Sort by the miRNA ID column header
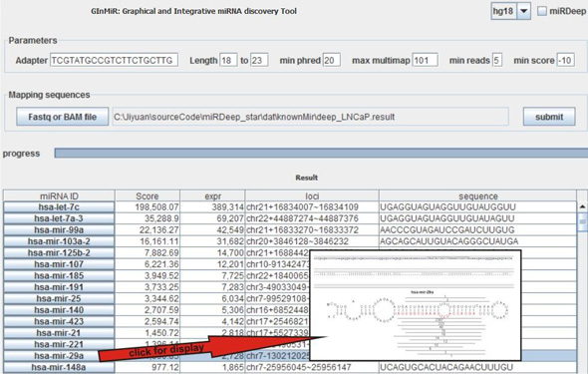The width and height of the screenshot is (588, 374). pos(59,195)
